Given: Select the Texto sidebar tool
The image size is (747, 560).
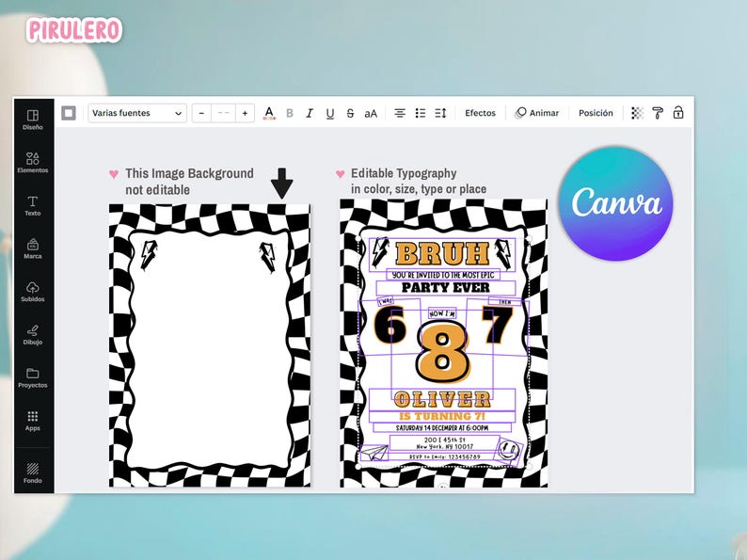Looking at the screenshot, I should [32, 205].
